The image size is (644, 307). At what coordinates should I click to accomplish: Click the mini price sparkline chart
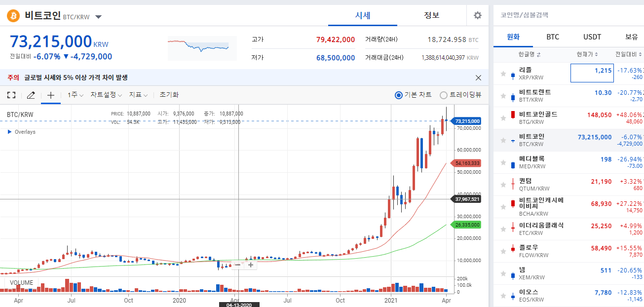pyautogui.click(x=201, y=49)
